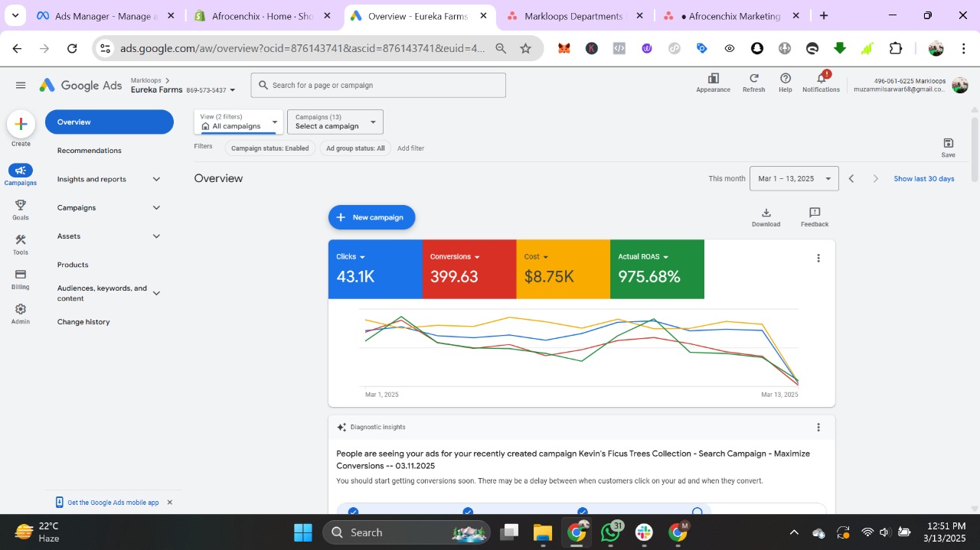Screen dimensions: 980x550
Task: Open Recommendations page
Action: [90, 151]
